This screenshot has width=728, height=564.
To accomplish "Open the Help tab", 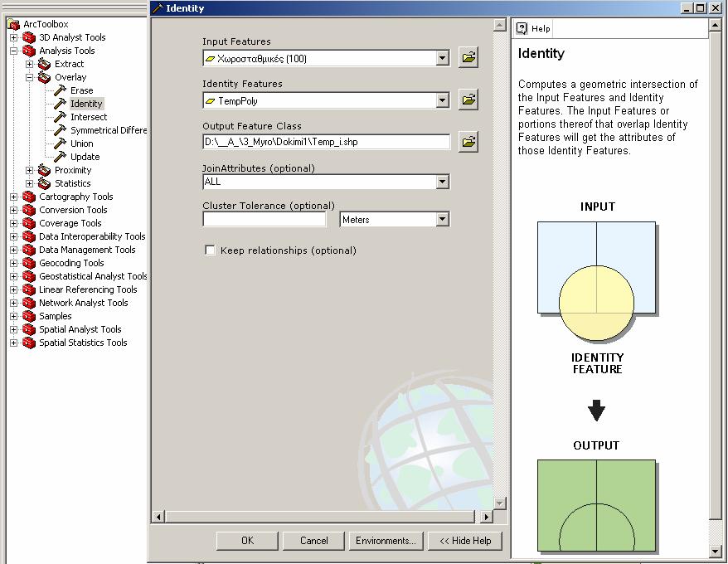I will click(534, 28).
